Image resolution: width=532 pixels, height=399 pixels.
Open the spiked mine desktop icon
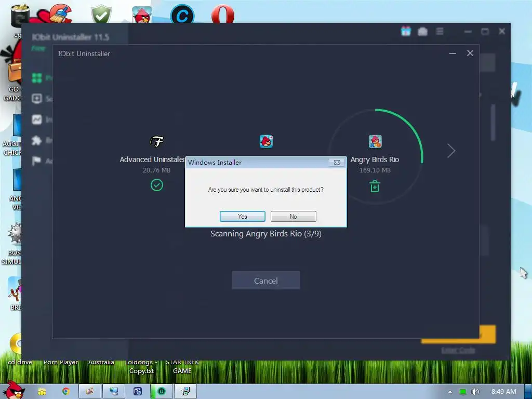pyautogui.click(x=15, y=234)
